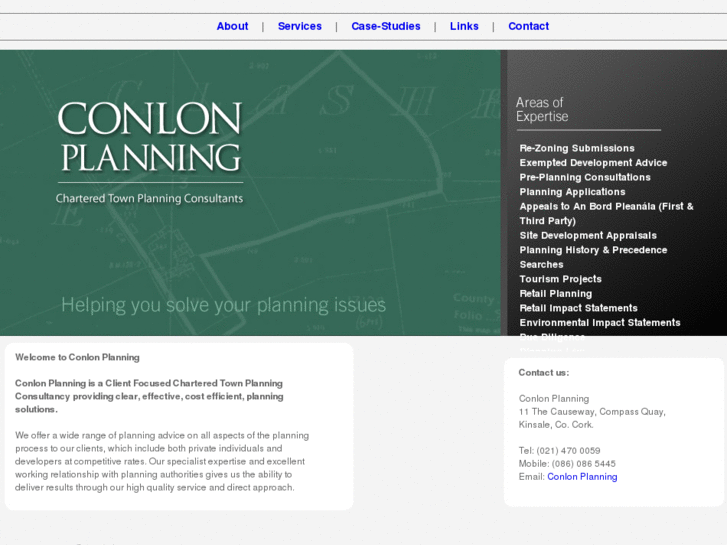Click Exempted Development Advice entry
Viewport: 727px width, 545px height.
click(593, 163)
